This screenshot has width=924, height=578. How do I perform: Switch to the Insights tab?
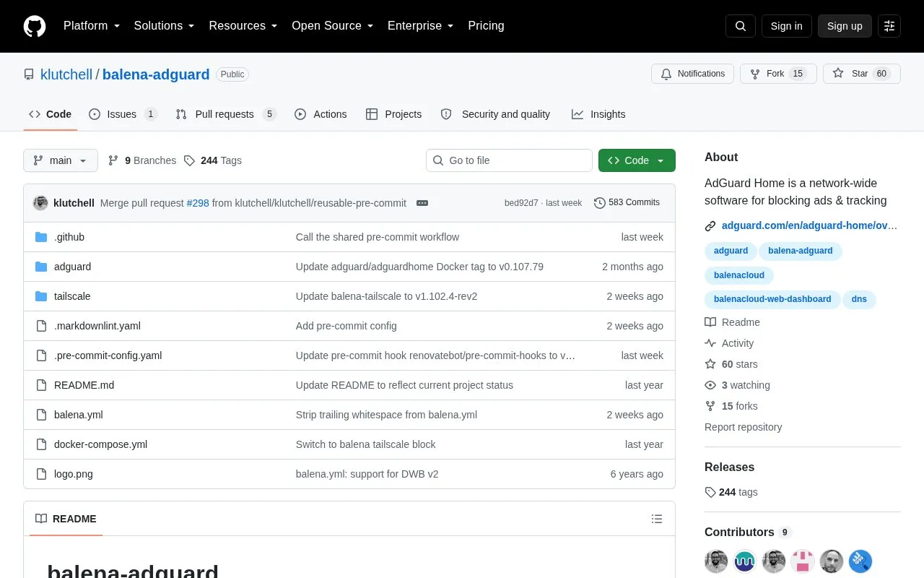(598, 114)
